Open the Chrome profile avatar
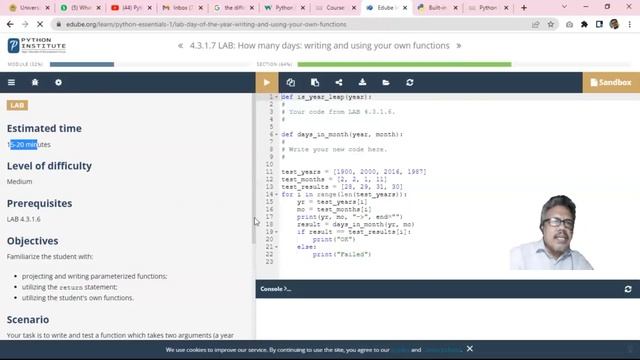 (x=614, y=24)
